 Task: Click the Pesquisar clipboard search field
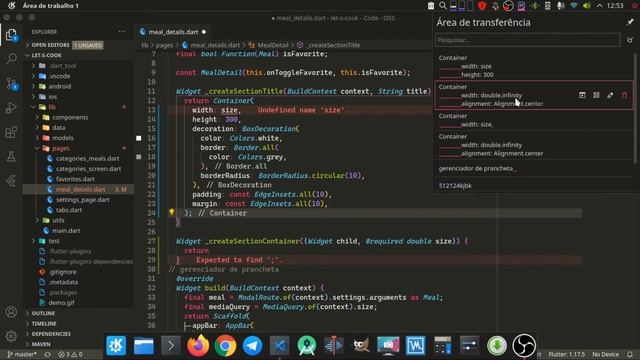(527, 40)
